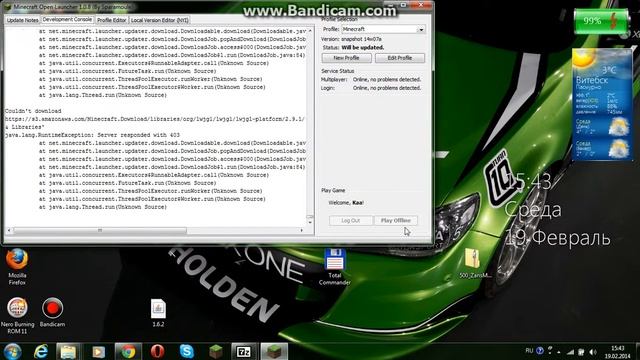Open the help icon in system tray
Screen dimensions: 640x360
(540, 351)
